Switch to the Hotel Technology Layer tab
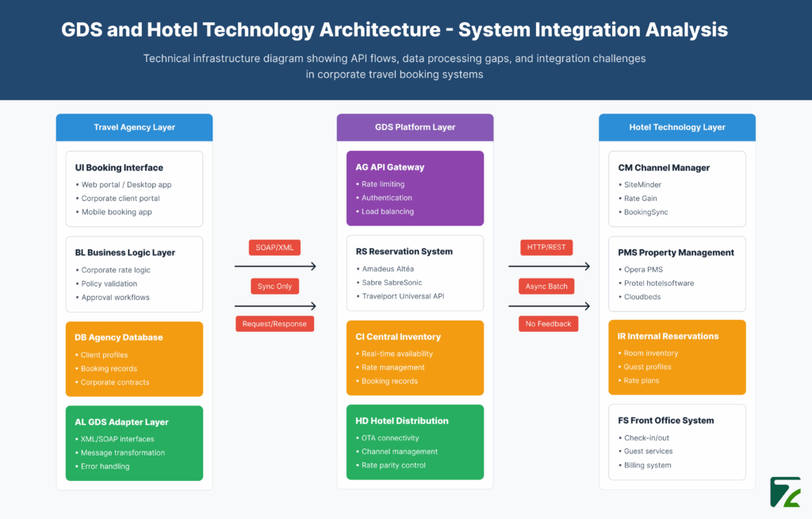 [x=676, y=127]
